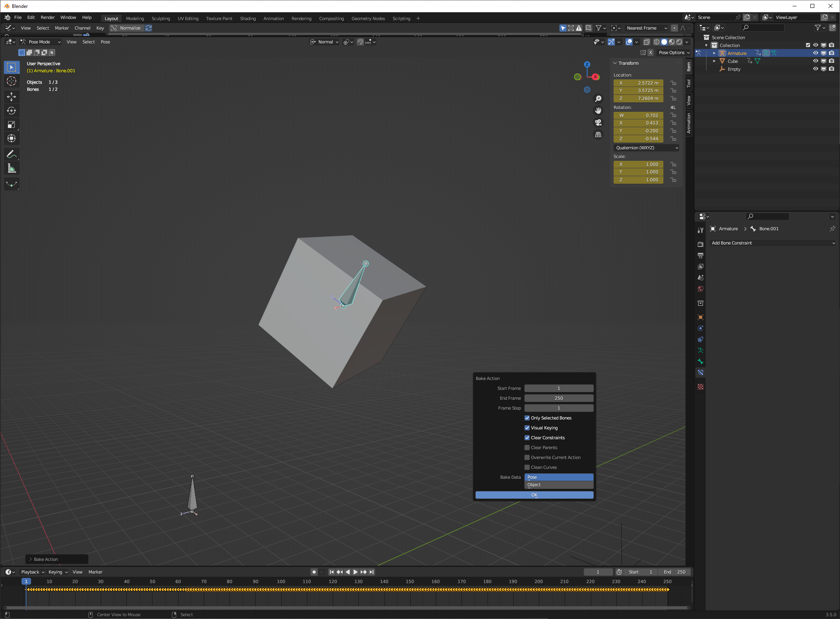Expand the Armature outliner item
The width and height of the screenshot is (840, 619).
[x=714, y=53]
